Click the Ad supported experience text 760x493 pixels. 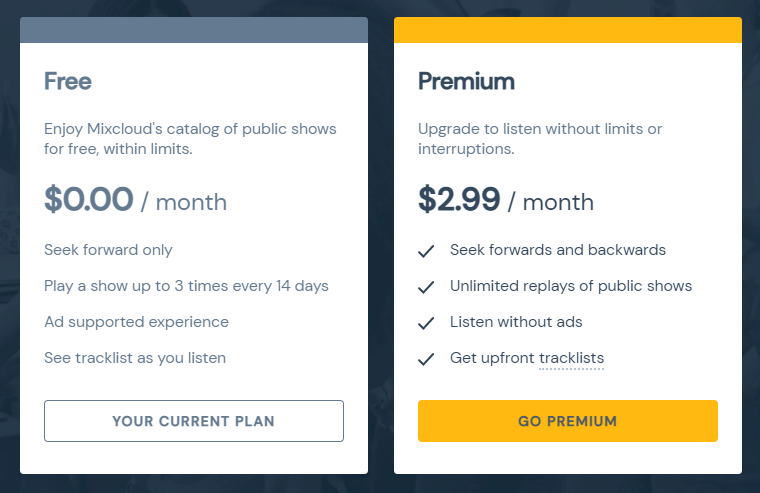[136, 322]
